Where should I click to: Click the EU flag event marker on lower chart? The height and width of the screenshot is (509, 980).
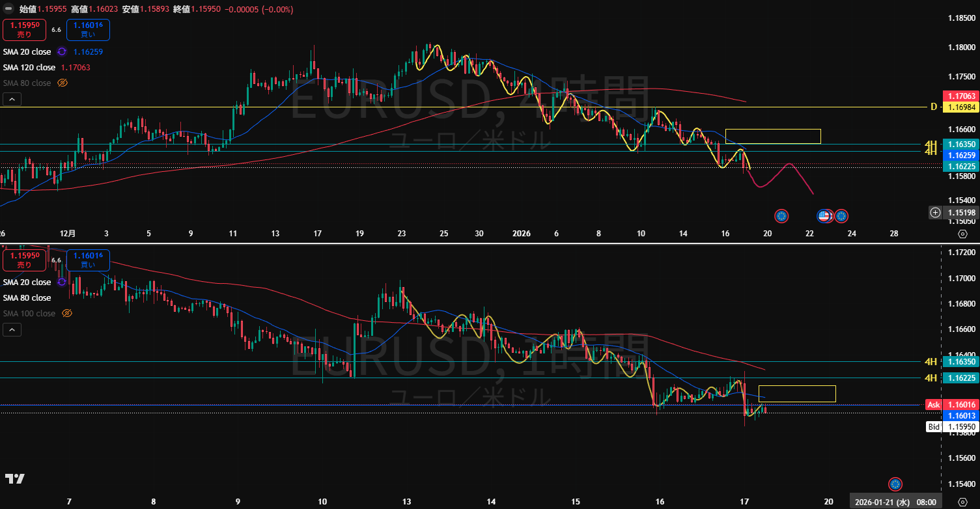point(895,484)
